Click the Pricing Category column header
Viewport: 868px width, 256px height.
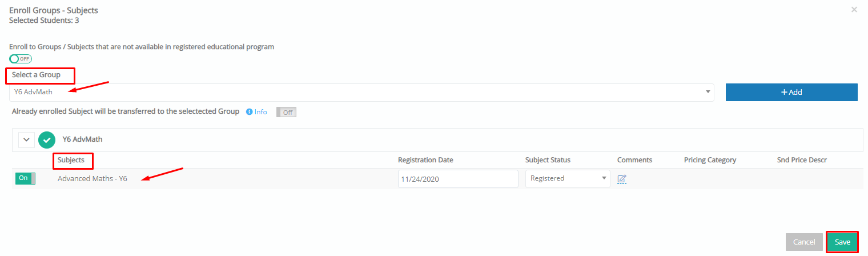710,160
